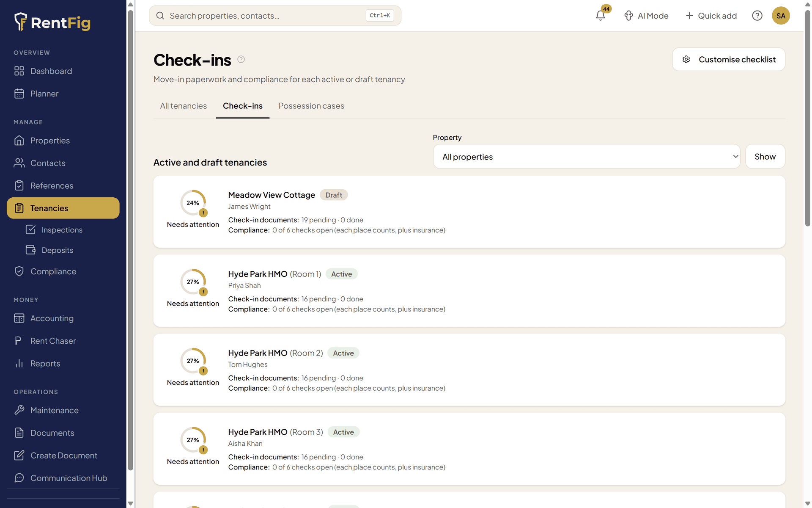Open Contacts in sidebar
Viewport: 812px width, 508px height.
[63, 163]
